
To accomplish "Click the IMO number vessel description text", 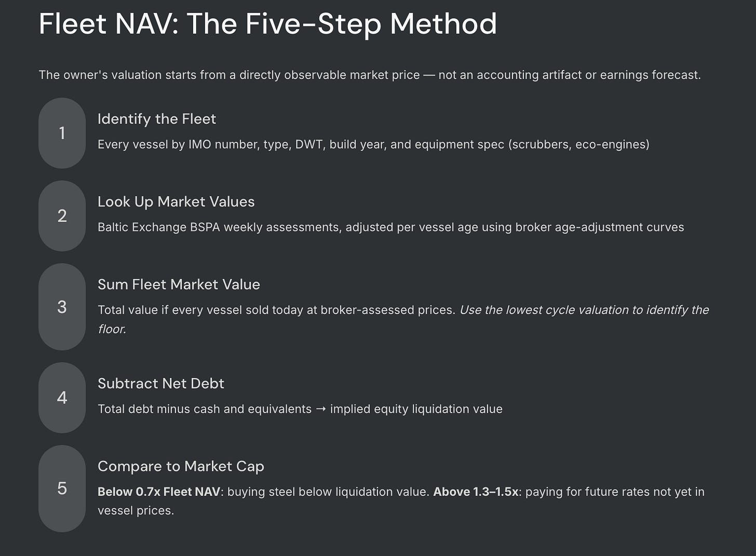I will point(373,144).
